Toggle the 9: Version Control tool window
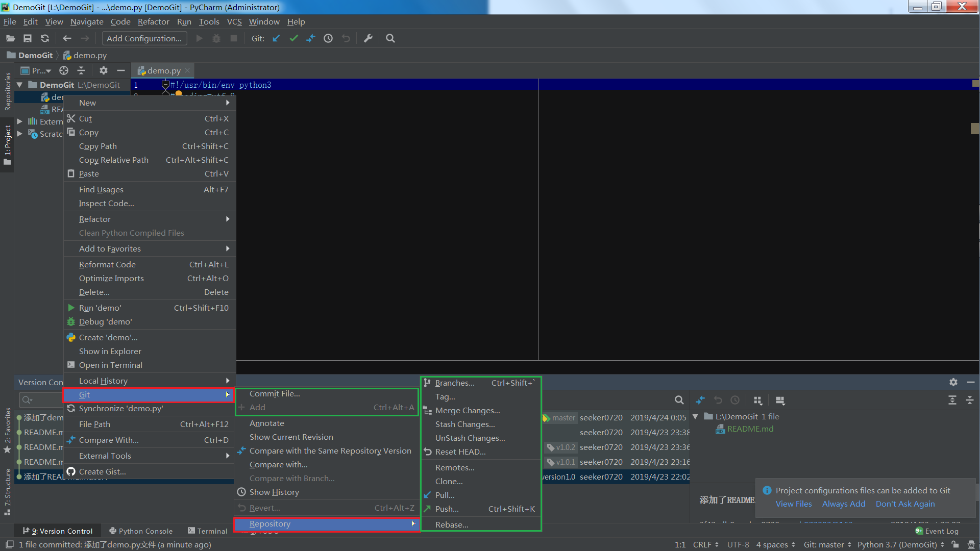 point(58,531)
